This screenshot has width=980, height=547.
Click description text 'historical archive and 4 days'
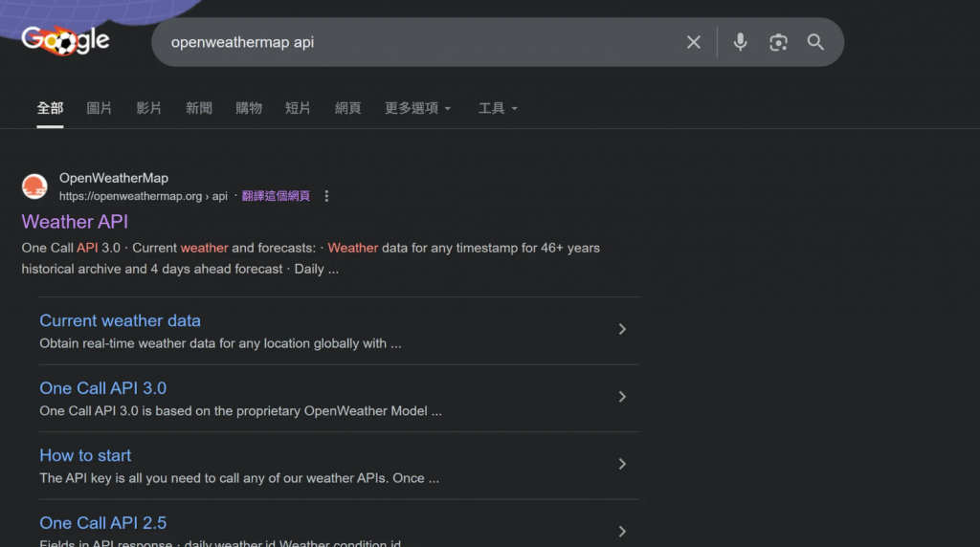point(105,269)
